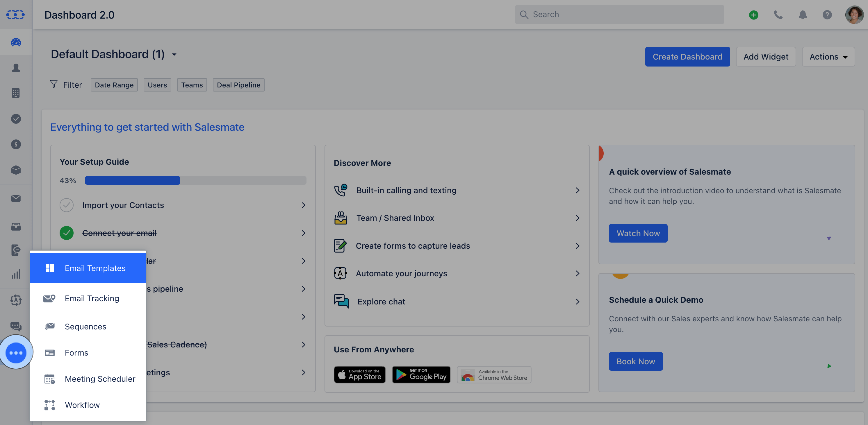Open the user profile avatar
The image size is (868, 425).
[854, 15]
